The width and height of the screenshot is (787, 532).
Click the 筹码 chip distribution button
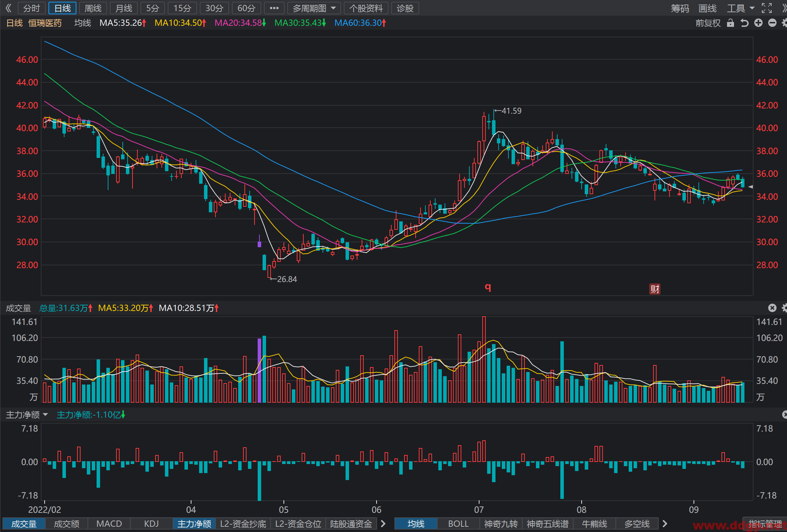680,8
